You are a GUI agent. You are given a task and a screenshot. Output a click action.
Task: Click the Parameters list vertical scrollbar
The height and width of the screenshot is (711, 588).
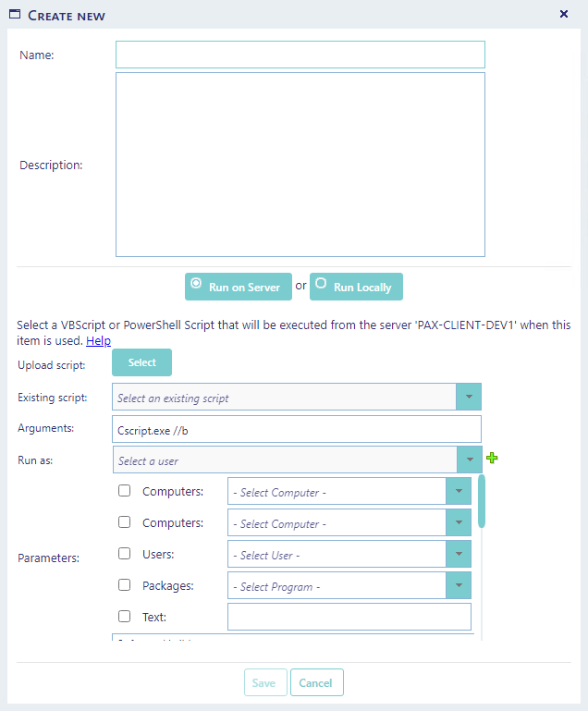(481, 502)
